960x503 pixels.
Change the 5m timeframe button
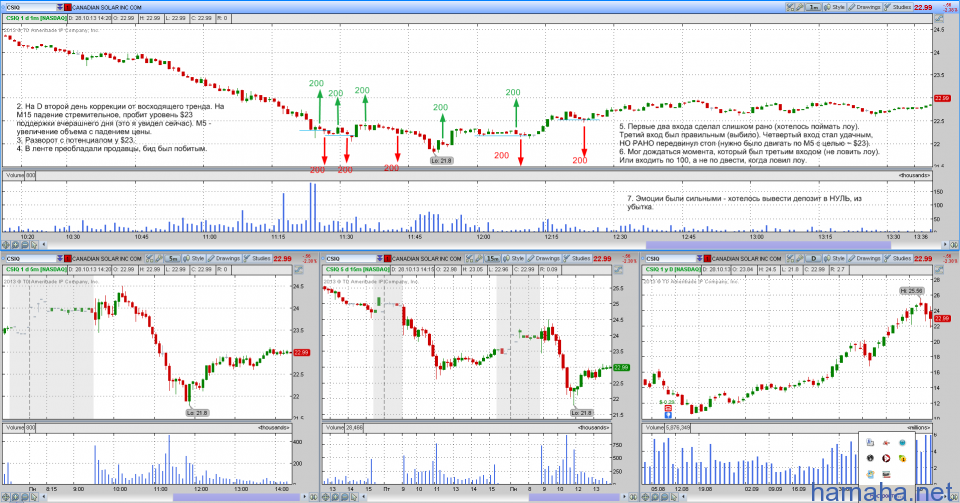coord(173,259)
